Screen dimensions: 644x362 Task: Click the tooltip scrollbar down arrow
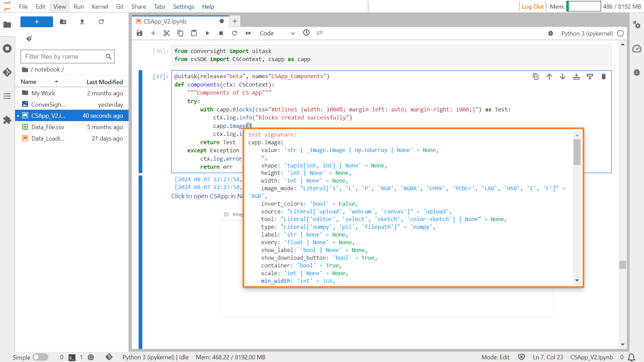(577, 280)
